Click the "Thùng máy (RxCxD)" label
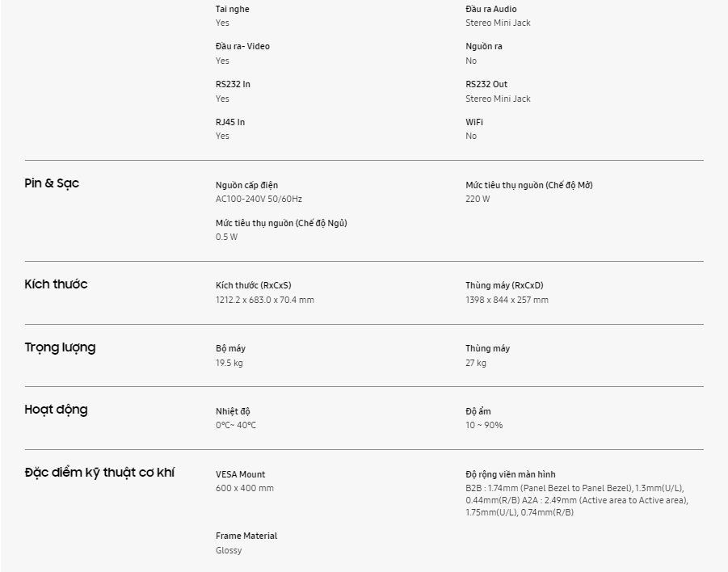This screenshot has height=572, width=728. 504,285
